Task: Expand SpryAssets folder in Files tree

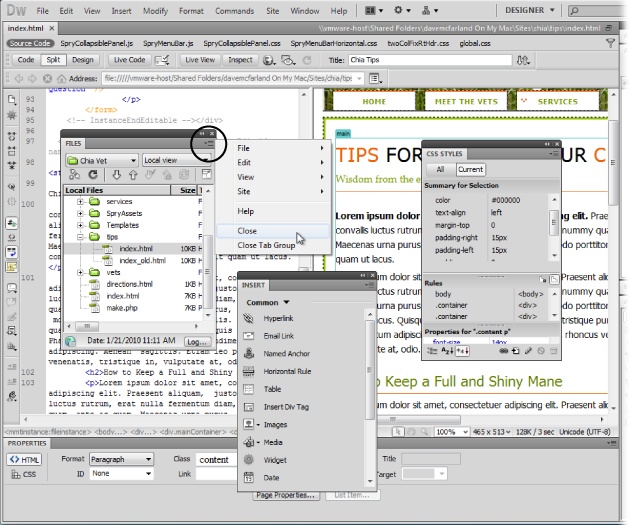Action: click(80, 213)
